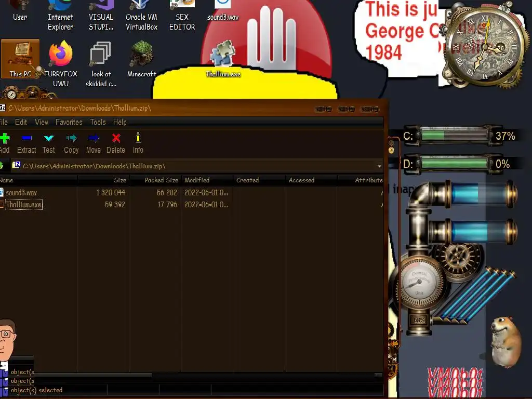Run Test on the archive
This screenshot has height=399, width=532.
48,143
